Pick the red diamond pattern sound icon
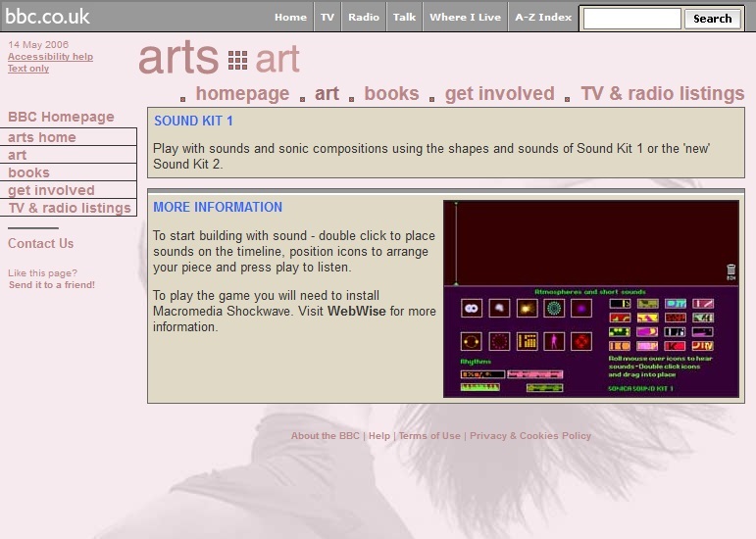The width and height of the screenshot is (756, 539). [x=581, y=341]
